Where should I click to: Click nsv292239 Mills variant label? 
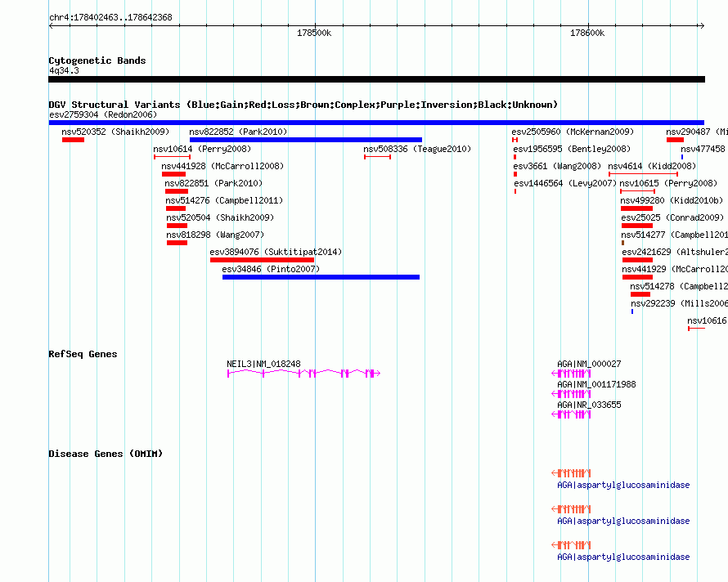coord(679,303)
